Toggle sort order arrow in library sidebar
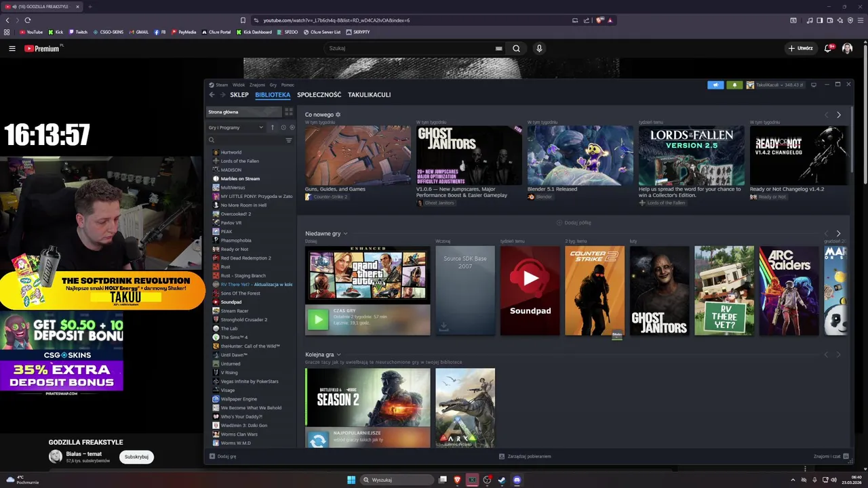The height and width of the screenshot is (488, 868). 273,127
